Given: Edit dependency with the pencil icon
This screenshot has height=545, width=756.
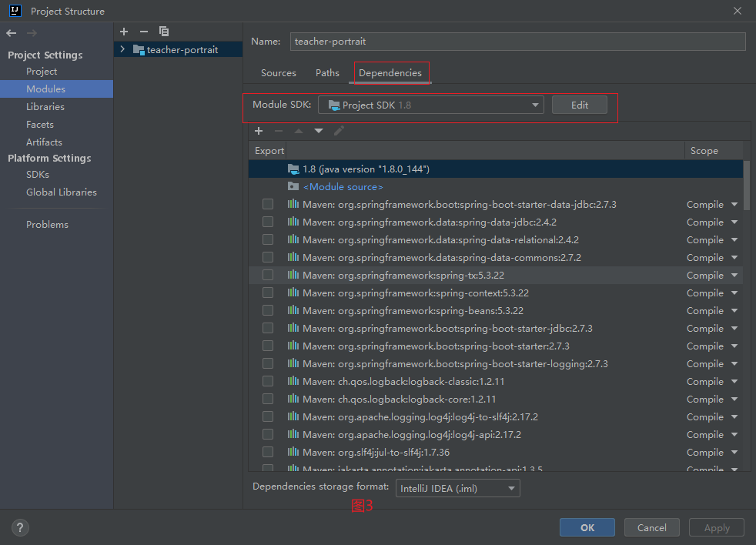Looking at the screenshot, I should click(x=339, y=131).
